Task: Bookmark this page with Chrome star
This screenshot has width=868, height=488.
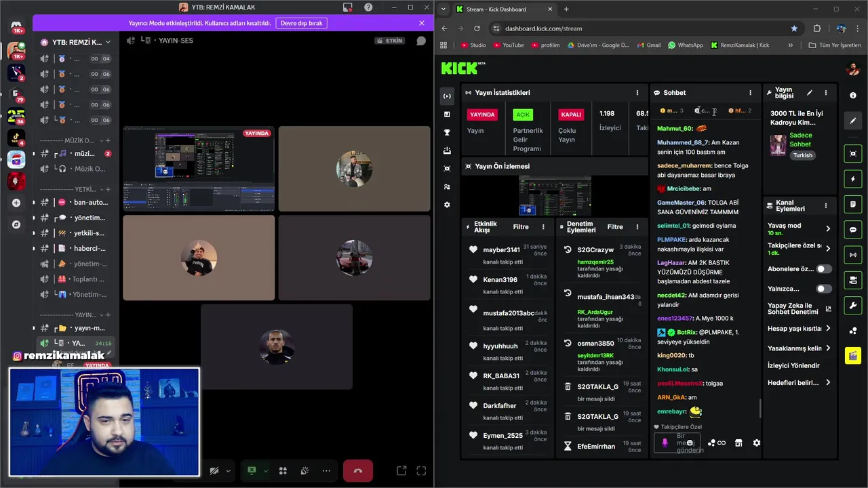Action: coord(794,28)
